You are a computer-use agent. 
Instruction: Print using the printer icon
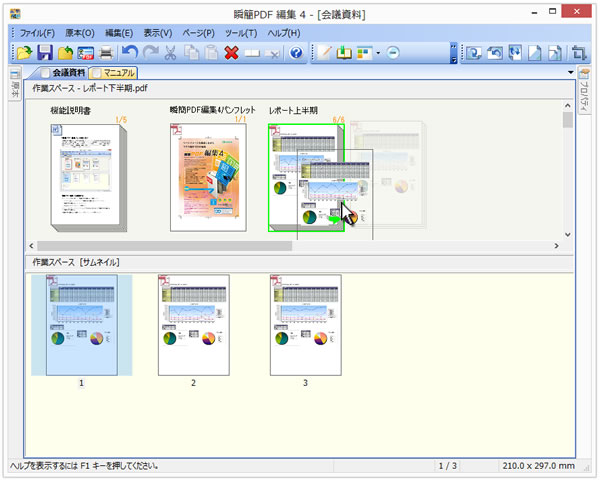106,53
